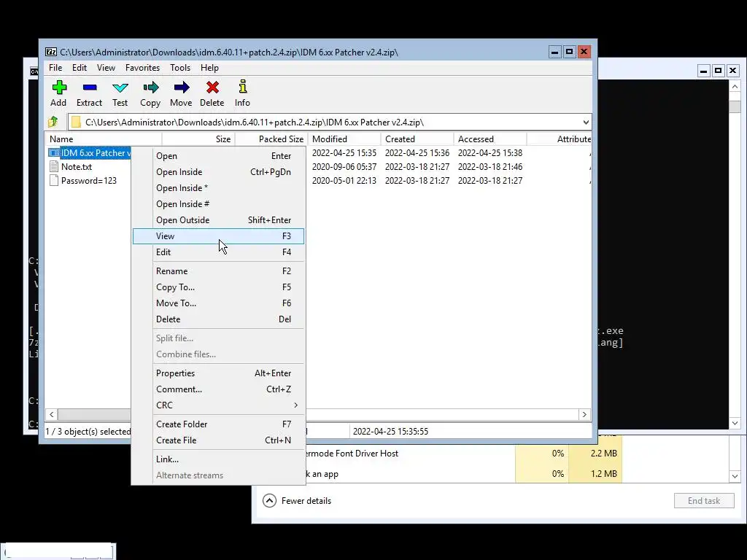Choose Open Inside * entry
Image resolution: width=747 pixels, height=560 pixels.
point(219,188)
